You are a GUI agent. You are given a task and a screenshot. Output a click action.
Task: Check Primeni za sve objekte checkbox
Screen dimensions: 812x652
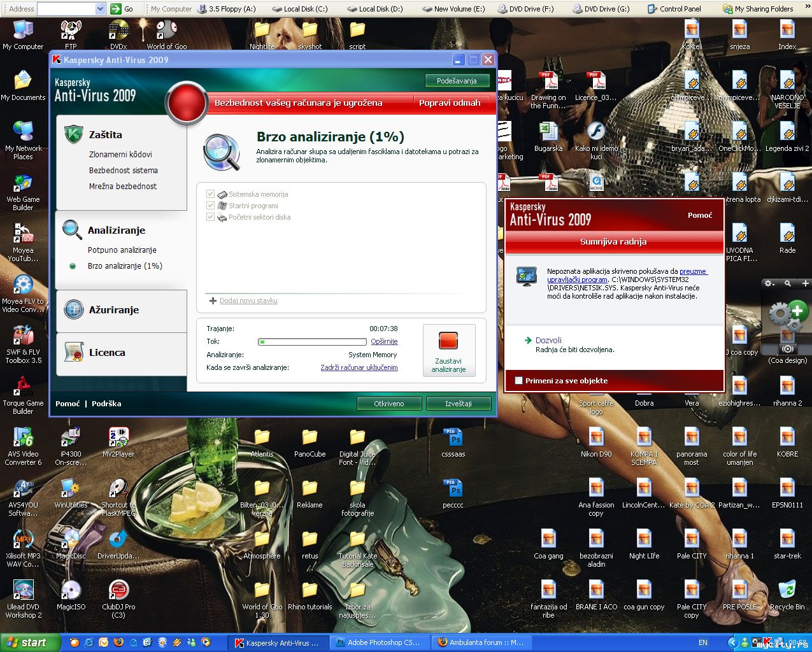518,381
